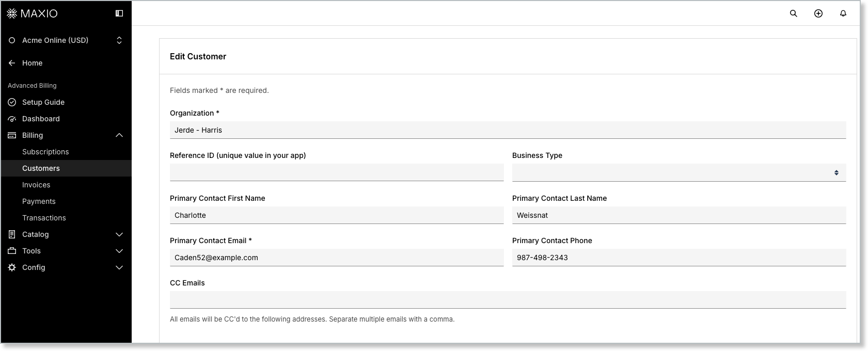This screenshot has width=868, height=351.
Task: Click the Catalog menu label
Action: click(x=35, y=234)
